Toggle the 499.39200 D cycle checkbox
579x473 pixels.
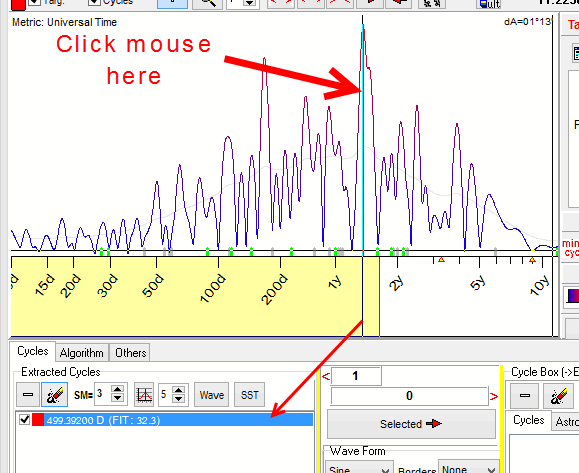pyautogui.click(x=24, y=419)
